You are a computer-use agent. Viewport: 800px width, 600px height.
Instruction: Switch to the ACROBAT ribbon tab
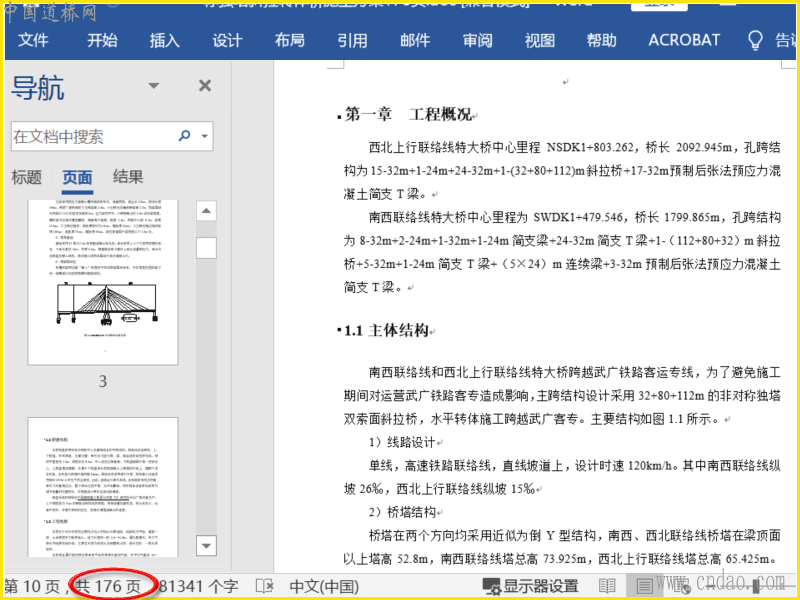pyautogui.click(x=684, y=40)
